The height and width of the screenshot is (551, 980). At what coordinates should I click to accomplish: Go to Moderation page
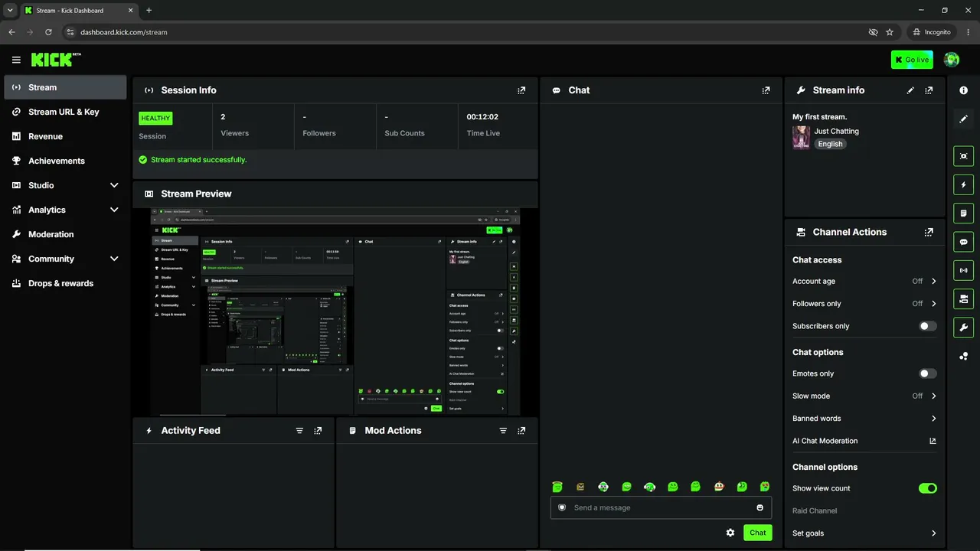(x=65, y=234)
